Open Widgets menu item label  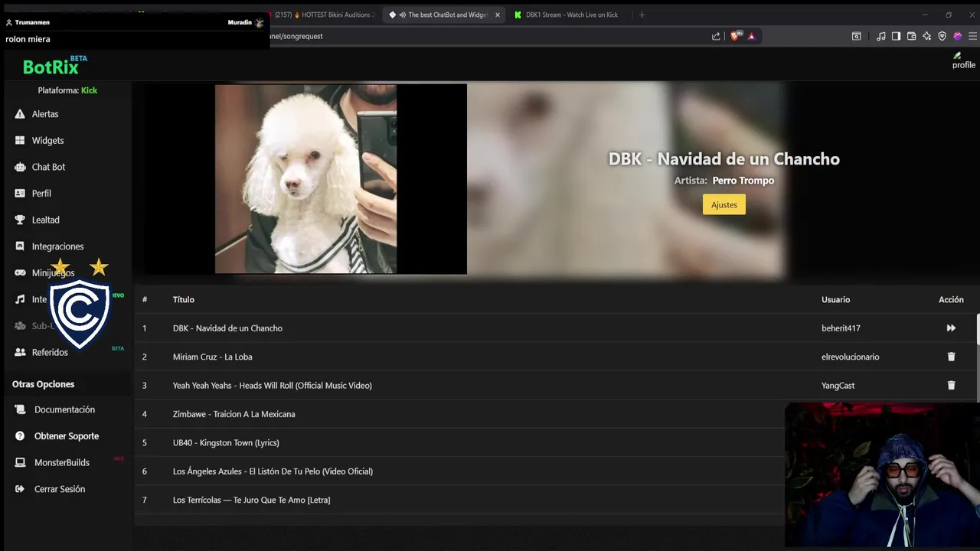pyautogui.click(x=47, y=141)
